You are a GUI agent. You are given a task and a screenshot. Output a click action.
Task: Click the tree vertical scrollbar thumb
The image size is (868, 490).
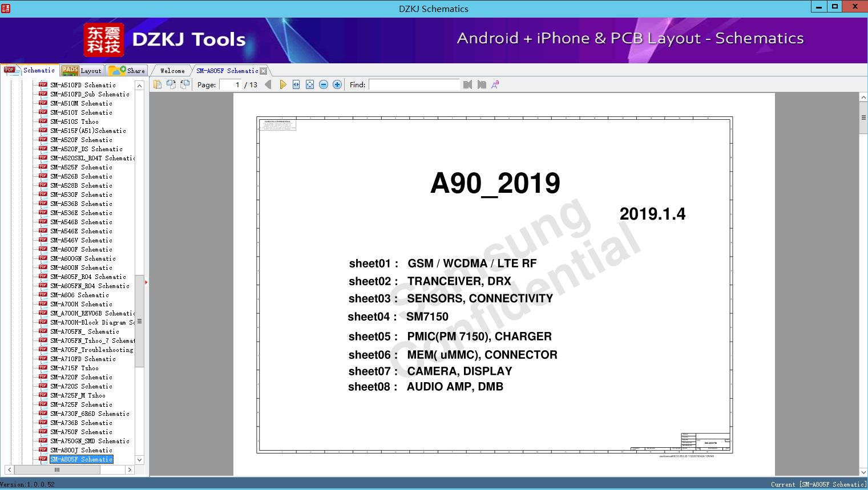139,321
